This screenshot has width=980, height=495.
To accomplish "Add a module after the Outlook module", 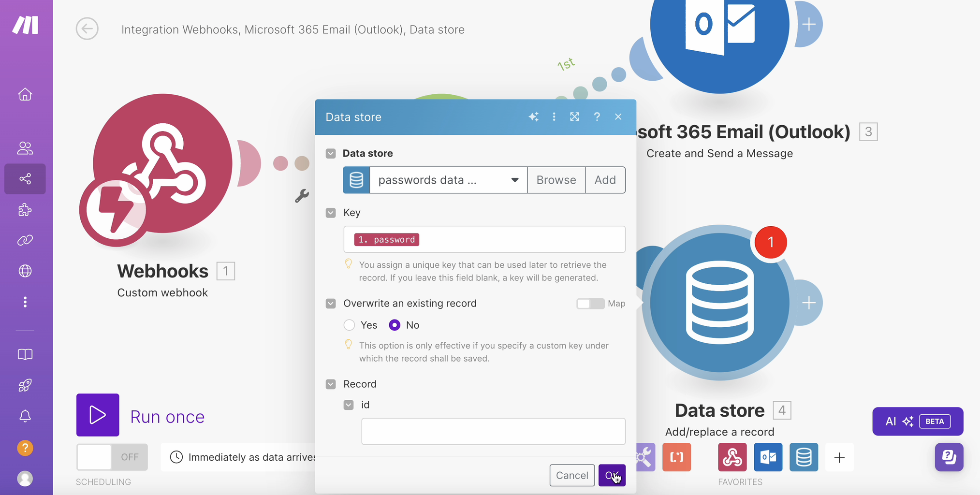I will pos(809,24).
